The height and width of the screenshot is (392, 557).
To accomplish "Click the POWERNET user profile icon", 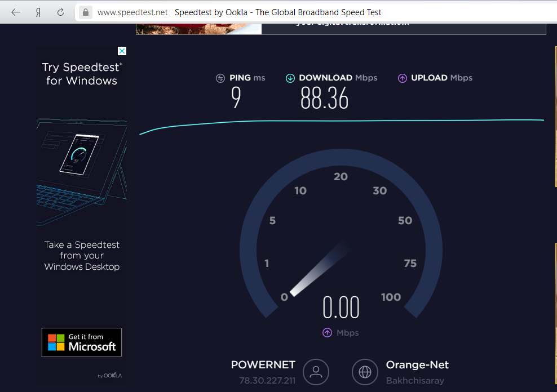I will pos(316,372).
